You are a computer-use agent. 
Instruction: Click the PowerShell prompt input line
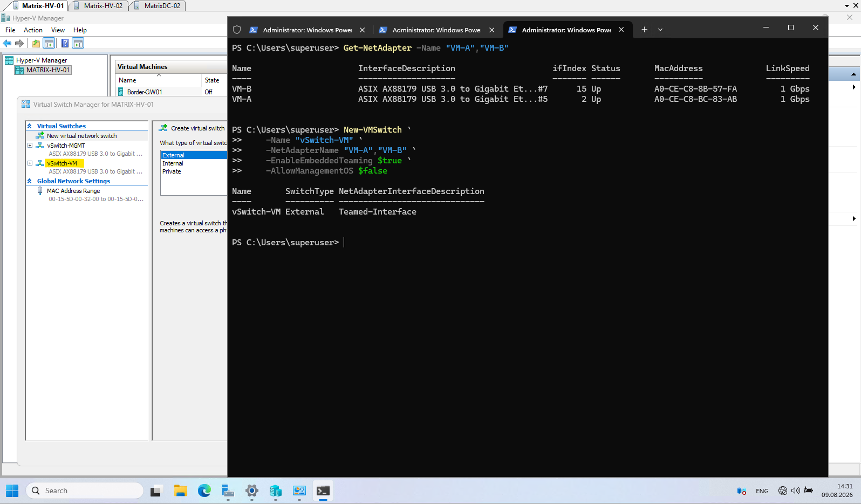pyautogui.click(x=344, y=243)
